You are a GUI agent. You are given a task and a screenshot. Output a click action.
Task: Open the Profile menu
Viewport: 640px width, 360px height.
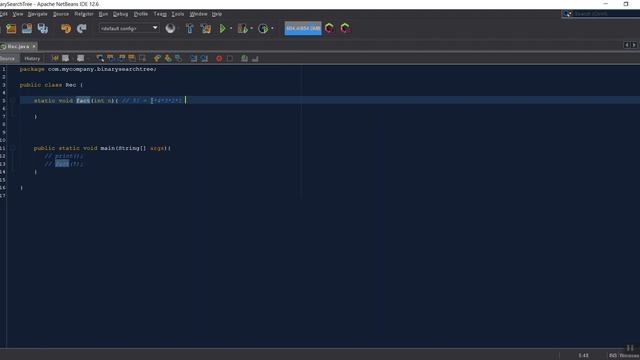click(141, 14)
